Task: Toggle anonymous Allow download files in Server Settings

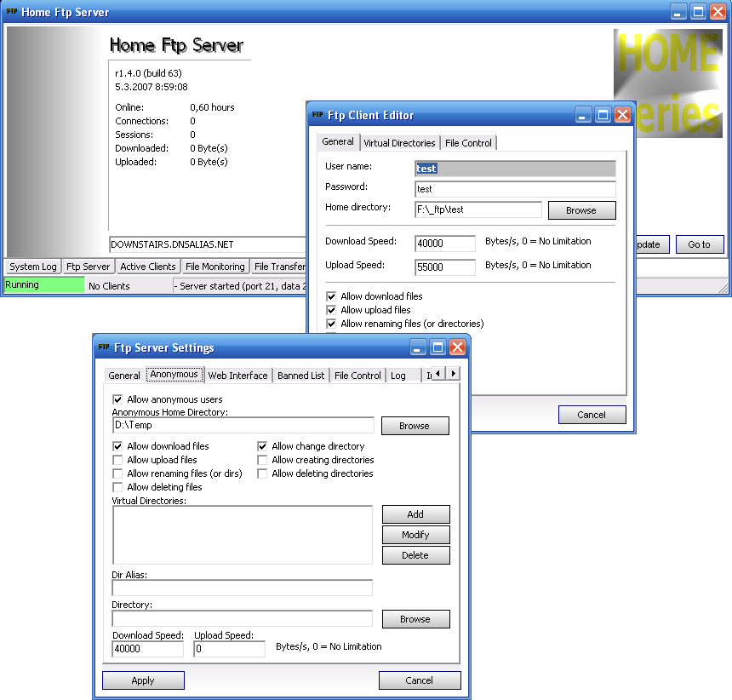Action: point(117,446)
